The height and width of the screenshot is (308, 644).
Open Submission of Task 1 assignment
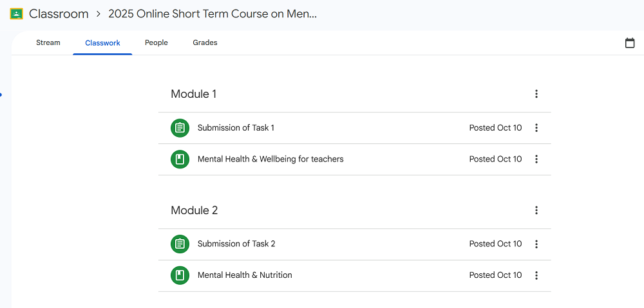tap(236, 128)
